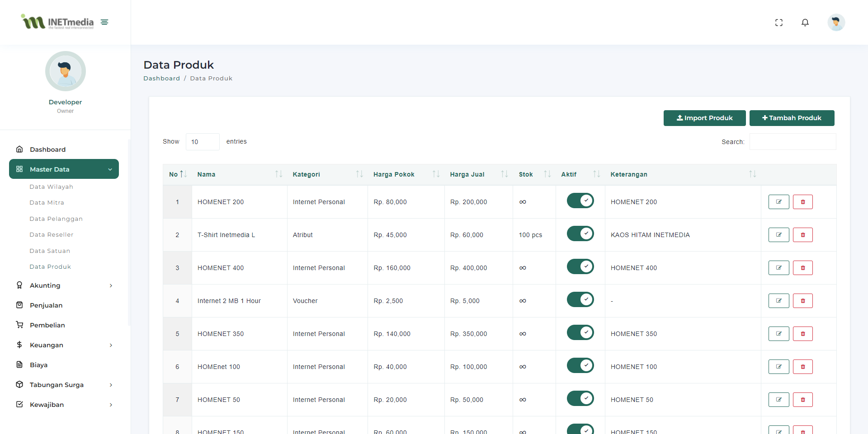Image resolution: width=868 pixels, height=434 pixels.
Task: Edit the HOMENET 400 product row
Action: click(x=778, y=268)
